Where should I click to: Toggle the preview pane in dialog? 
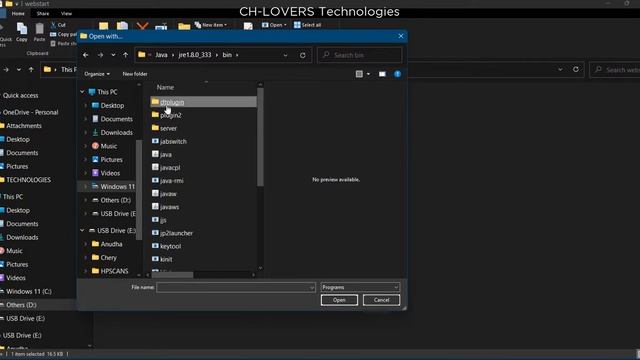click(x=382, y=74)
